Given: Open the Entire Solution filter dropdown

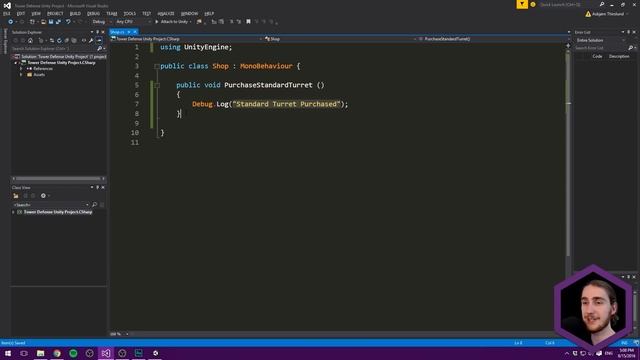Looking at the screenshot, I should pos(600,40).
